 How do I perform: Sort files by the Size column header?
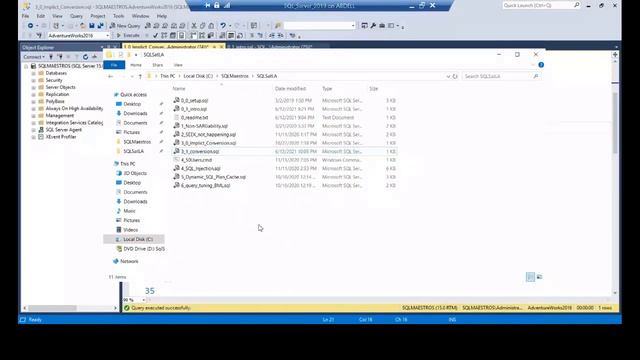(374, 89)
